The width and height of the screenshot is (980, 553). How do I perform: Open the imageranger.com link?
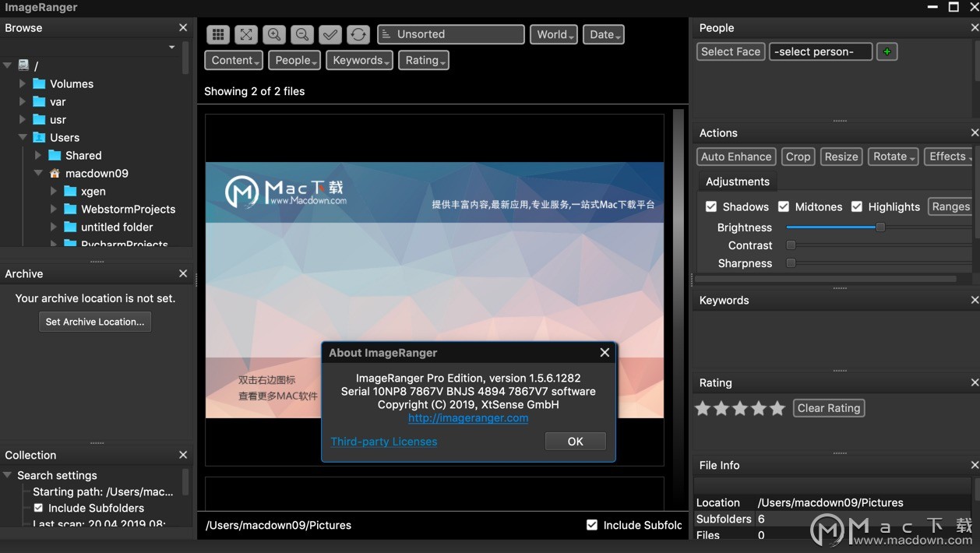tap(468, 418)
